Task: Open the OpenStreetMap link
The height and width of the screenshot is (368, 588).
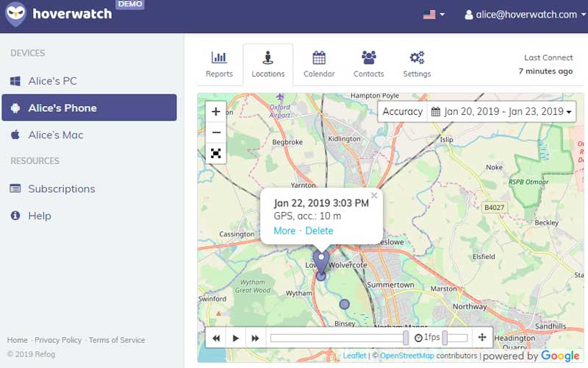Action: [407, 355]
